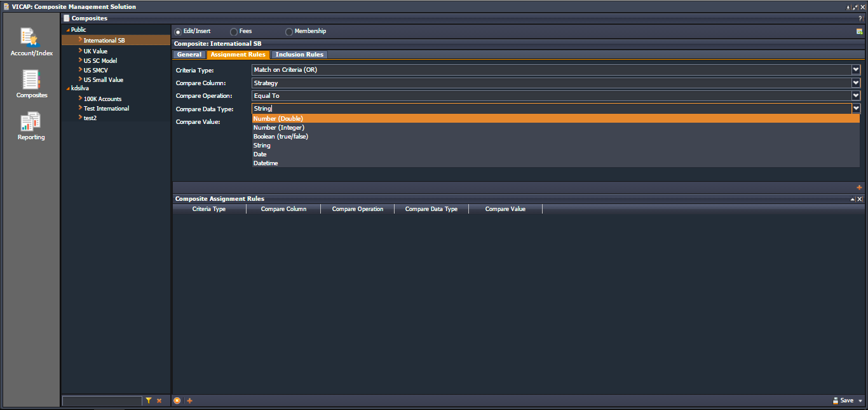Open the Criteria Type dropdown

(x=856, y=70)
